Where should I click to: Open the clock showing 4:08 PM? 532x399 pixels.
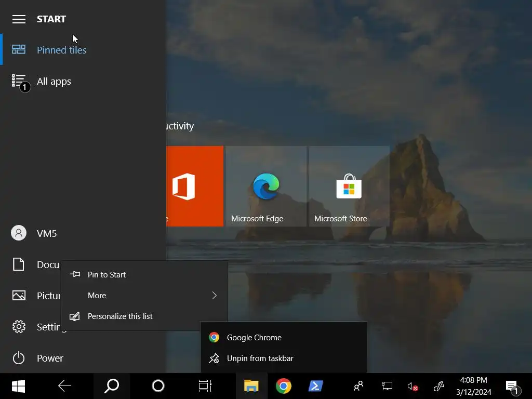click(x=474, y=386)
